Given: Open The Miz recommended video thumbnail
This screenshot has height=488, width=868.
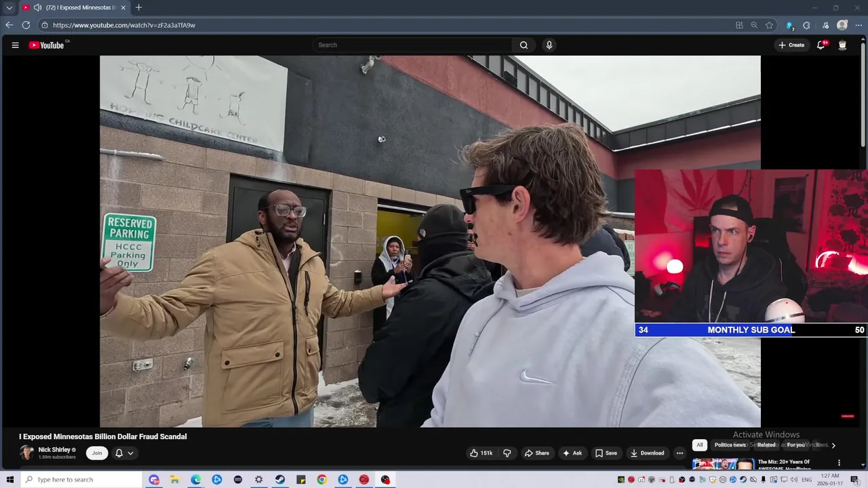Looking at the screenshot, I should [x=723, y=464].
